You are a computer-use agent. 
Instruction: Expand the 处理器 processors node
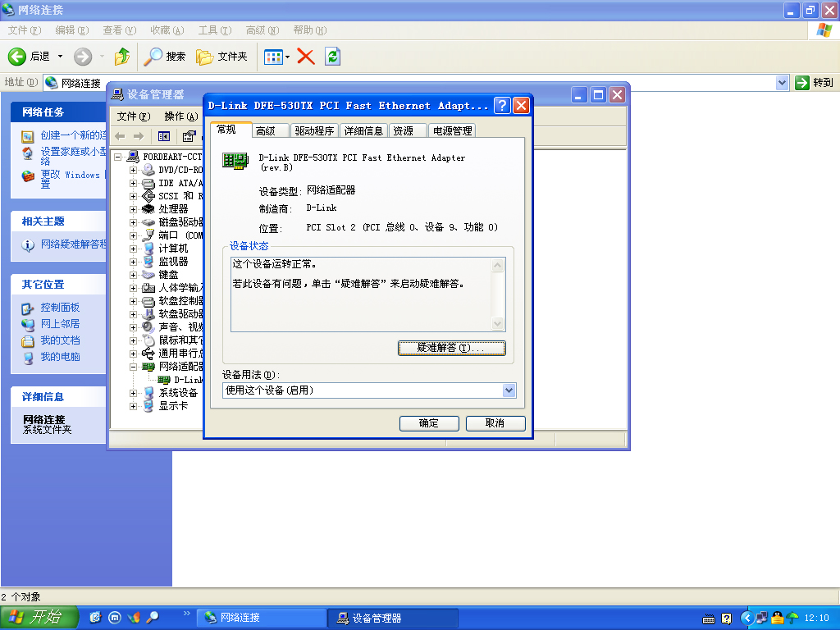coord(134,209)
